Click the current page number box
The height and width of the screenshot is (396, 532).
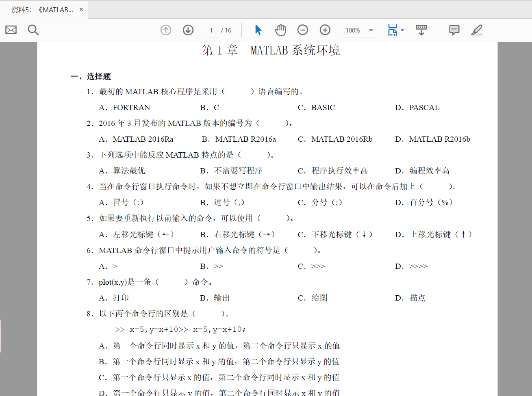pos(211,30)
